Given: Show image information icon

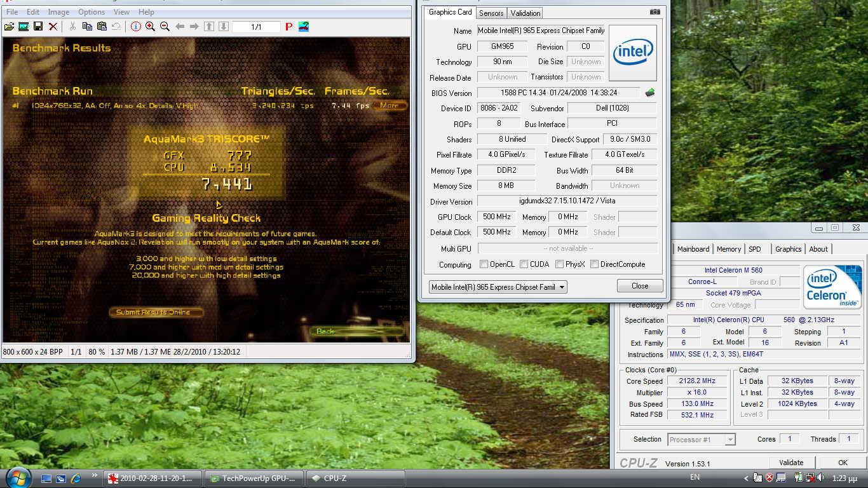Looking at the screenshot, I should 135,27.
